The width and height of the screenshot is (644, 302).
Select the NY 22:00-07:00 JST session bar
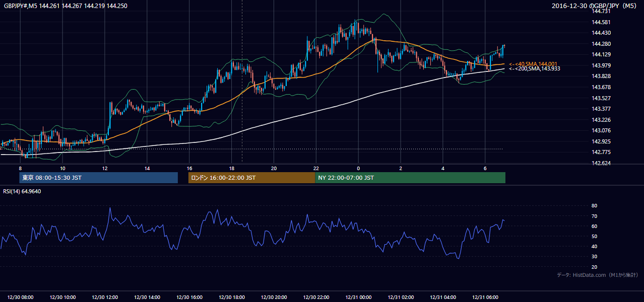[x=410, y=178]
